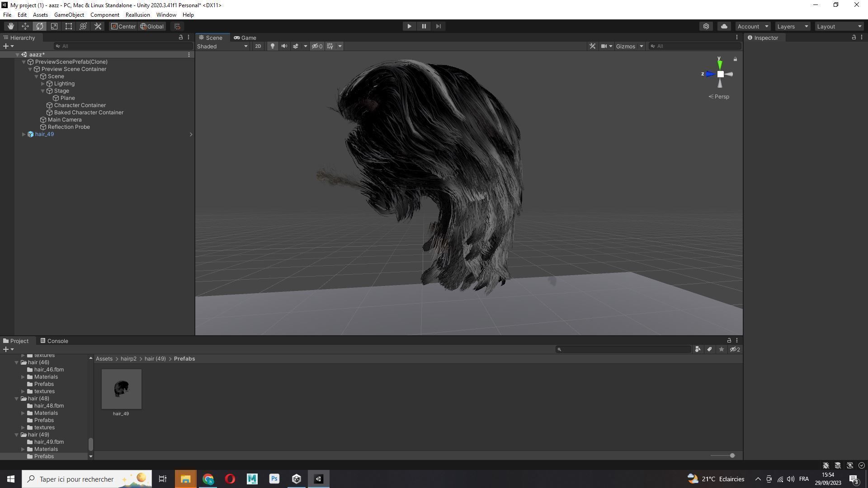Click the hairp2 breadcrumb link
Image resolution: width=868 pixels, height=488 pixels.
[128, 359]
